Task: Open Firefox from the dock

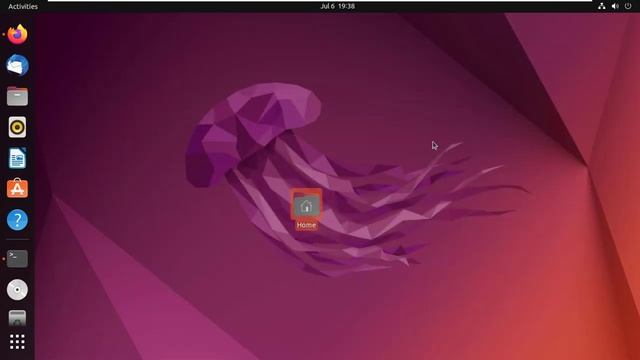Action: click(x=17, y=34)
